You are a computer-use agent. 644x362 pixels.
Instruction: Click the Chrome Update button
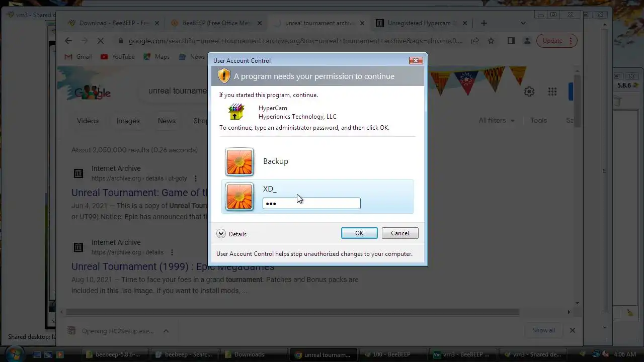pyautogui.click(x=552, y=41)
